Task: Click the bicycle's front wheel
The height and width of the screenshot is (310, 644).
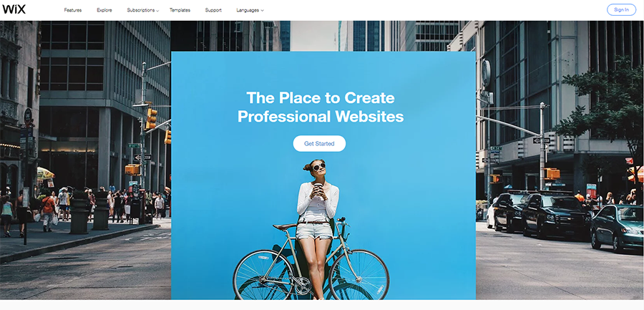Action: [x=359, y=274]
